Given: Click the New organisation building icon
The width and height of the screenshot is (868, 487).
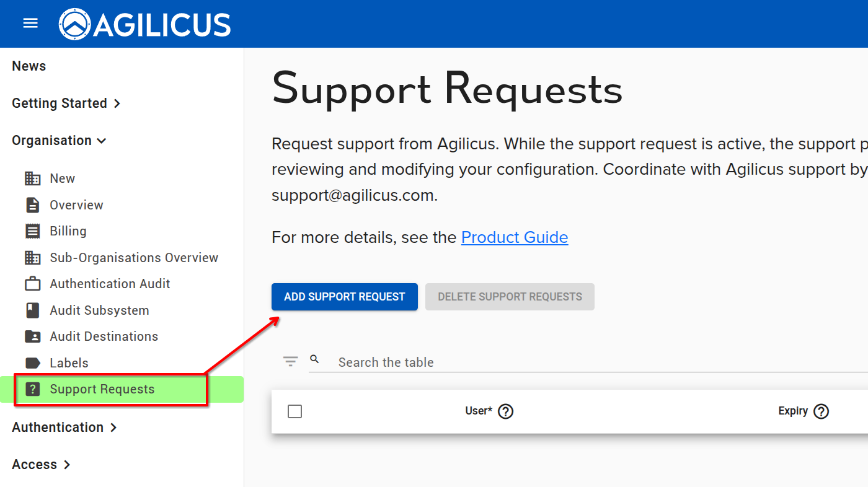Looking at the screenshot, I should coord(33,178).
